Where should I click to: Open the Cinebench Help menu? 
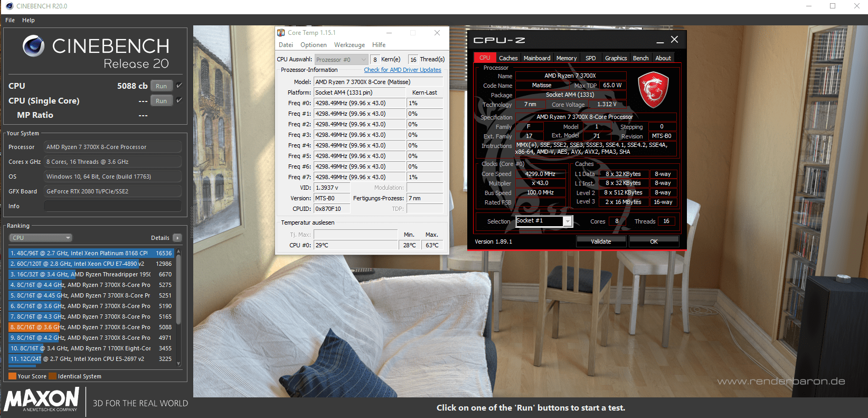(29, 20)
